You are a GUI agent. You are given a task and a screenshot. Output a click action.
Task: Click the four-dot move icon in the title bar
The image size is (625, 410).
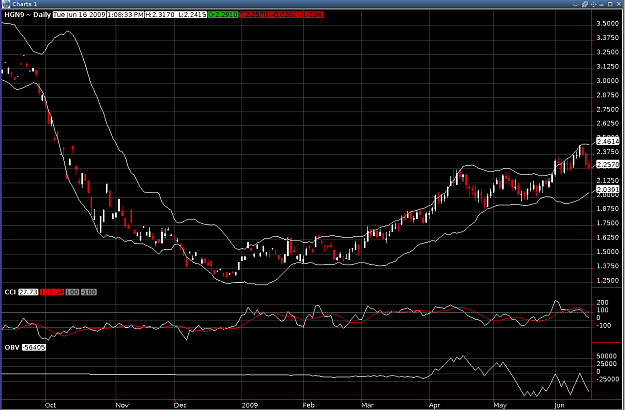click(x=594, y=4)
